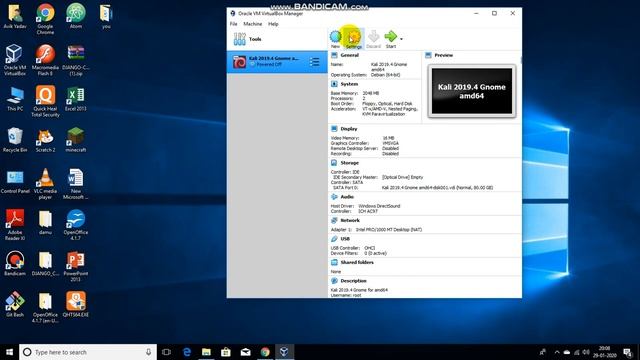Select the Excel 2013 desktop icon
The height and width of the screenshot is (360, 640).
pos(76,99)
